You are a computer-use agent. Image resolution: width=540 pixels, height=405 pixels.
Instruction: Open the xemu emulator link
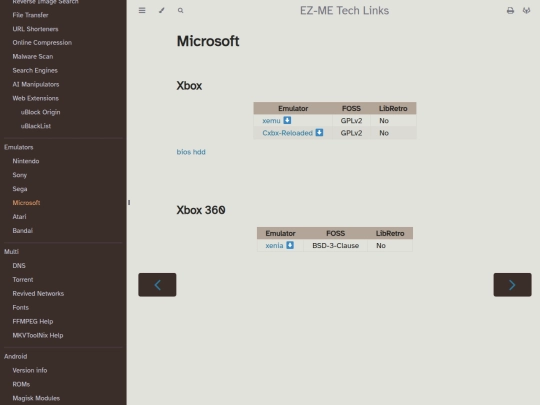[x=271, y=121]
